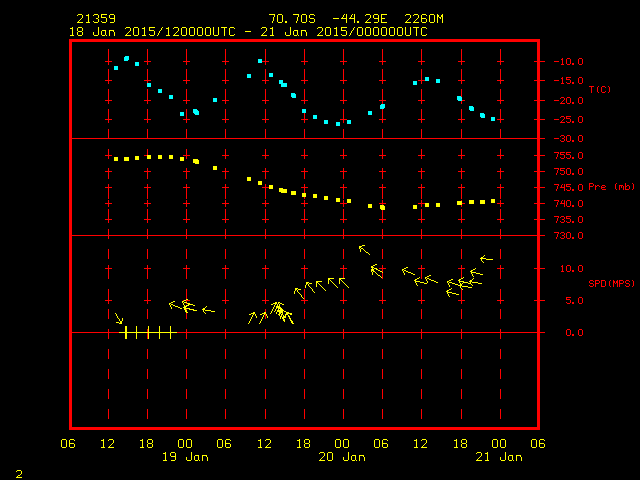This screenshot has width=640, height=480.
Task: Select the 21 Jan date label
Action: (499, 457)
